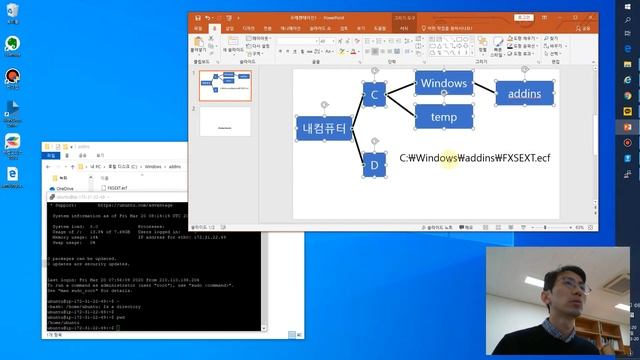Expand the slide Layout dropdown
Viewport: 640px width, 360px height.
258,38
